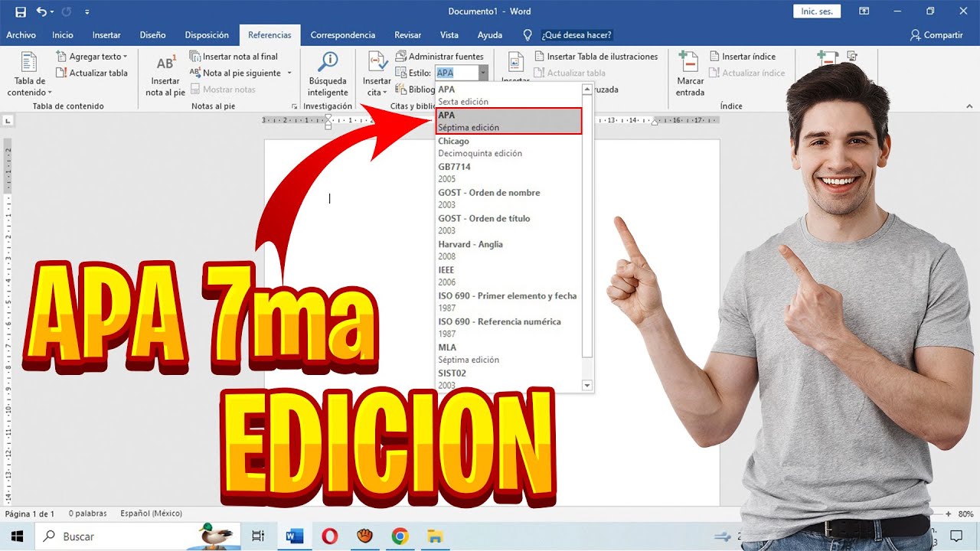Update the table of contents with Actualizar tabla
Image resolution: width=980 pixels, height=551 pixels.
[93, 73]
